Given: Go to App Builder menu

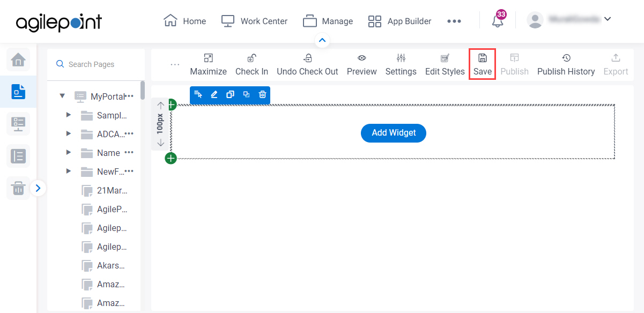Looking at the screenshot, I should (x=399, y=21).
